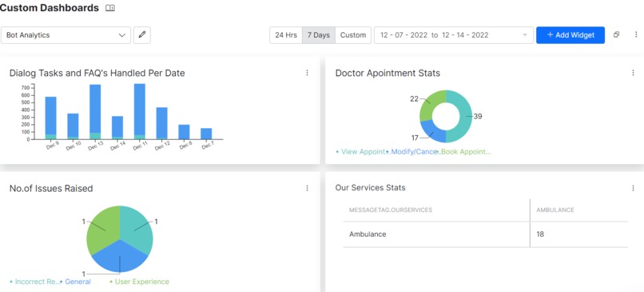This screenshot has width=644, height=292.
Task: Toggle the General legend entry
Action: 75,282
